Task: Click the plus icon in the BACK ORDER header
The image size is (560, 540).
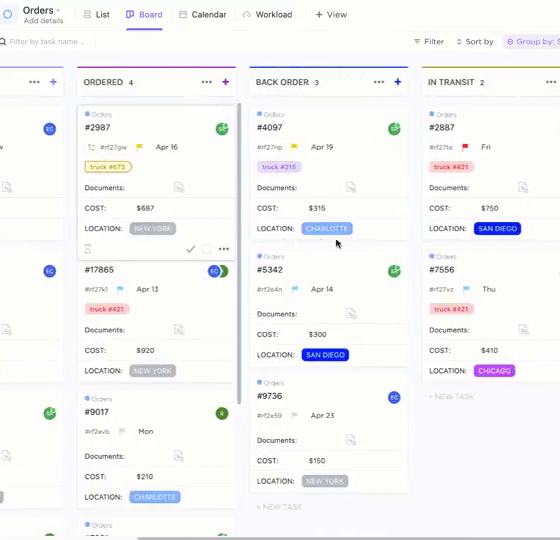Action: point(398,82)
